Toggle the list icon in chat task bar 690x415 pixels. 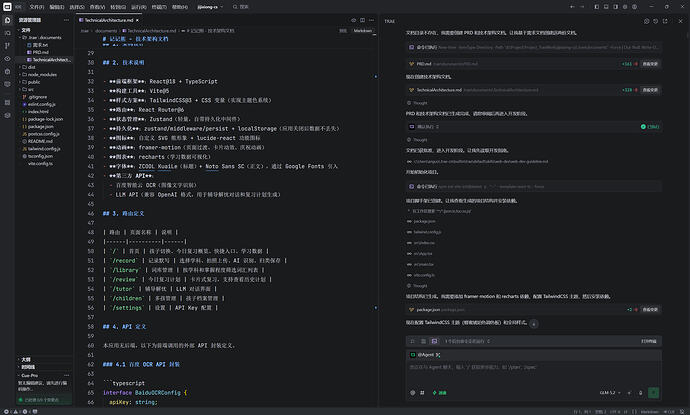click(423, 341)
